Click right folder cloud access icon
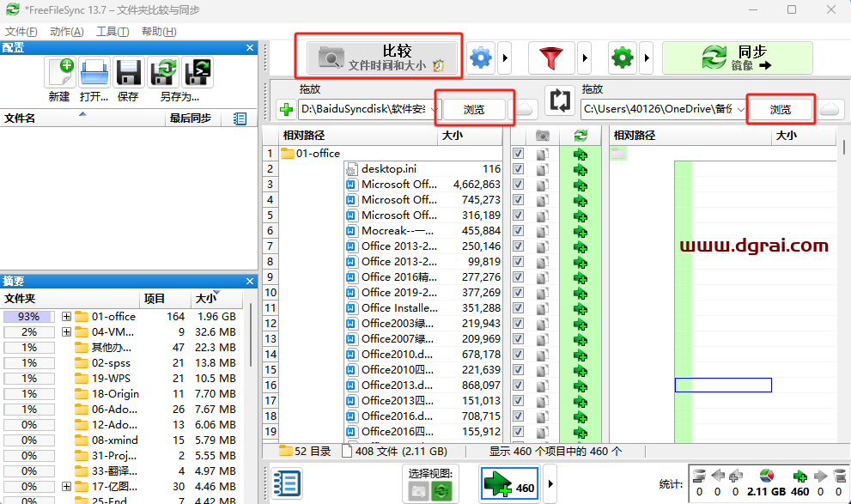 point(830,109)
